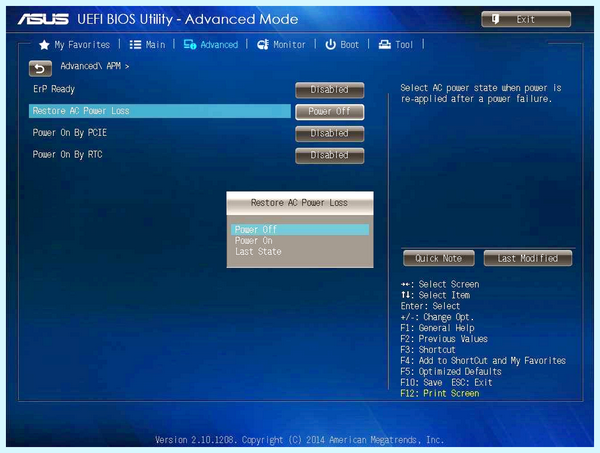Click the Monitor tab gauge icon
600x453 pixels.
(x=263, y=45)
